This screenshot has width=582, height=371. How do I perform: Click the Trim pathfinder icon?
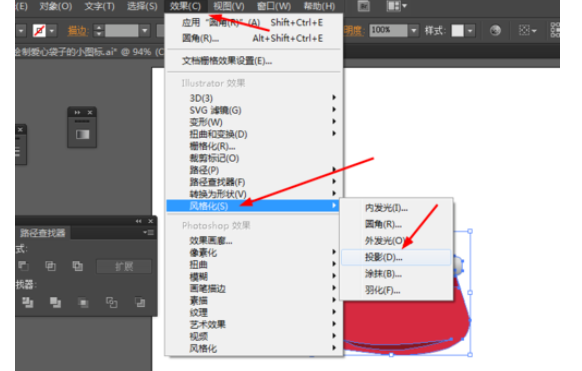(x=27, y=302)
